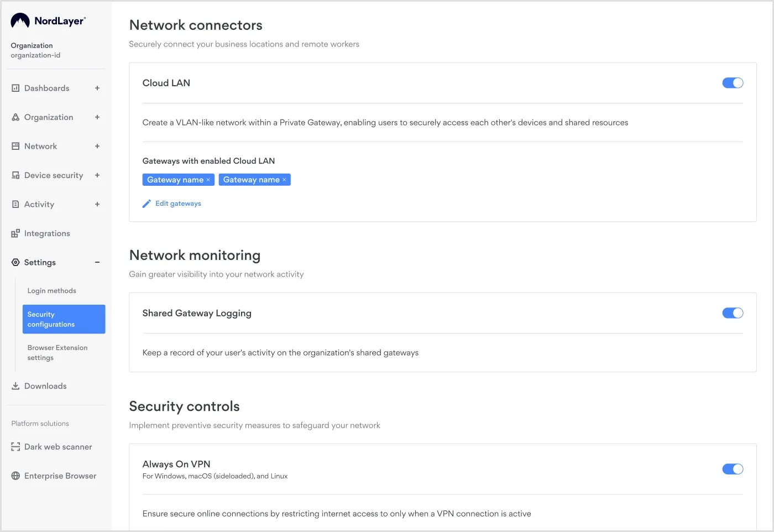Image resolution: width=774 pixels, height=532 pixels.
Task: Click the Network sidebar icon
Action: pyautogui.click(x=15, y=146)
